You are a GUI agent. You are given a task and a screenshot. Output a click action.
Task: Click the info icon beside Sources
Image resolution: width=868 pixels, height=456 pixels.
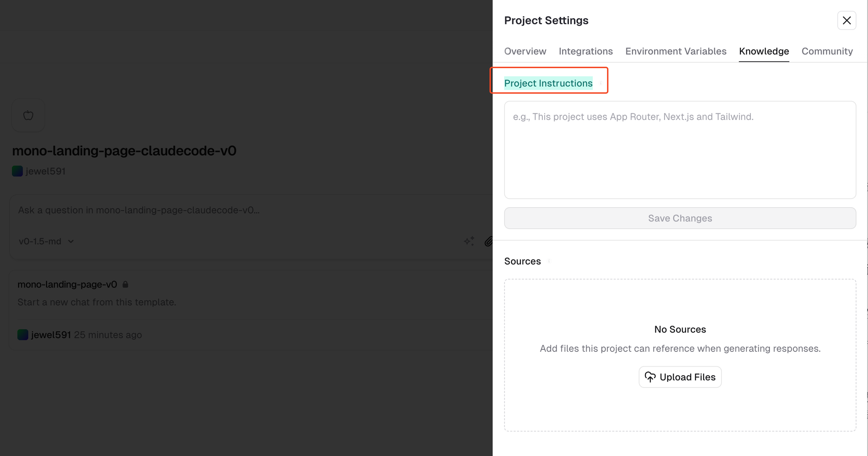(x=549, y=261)
